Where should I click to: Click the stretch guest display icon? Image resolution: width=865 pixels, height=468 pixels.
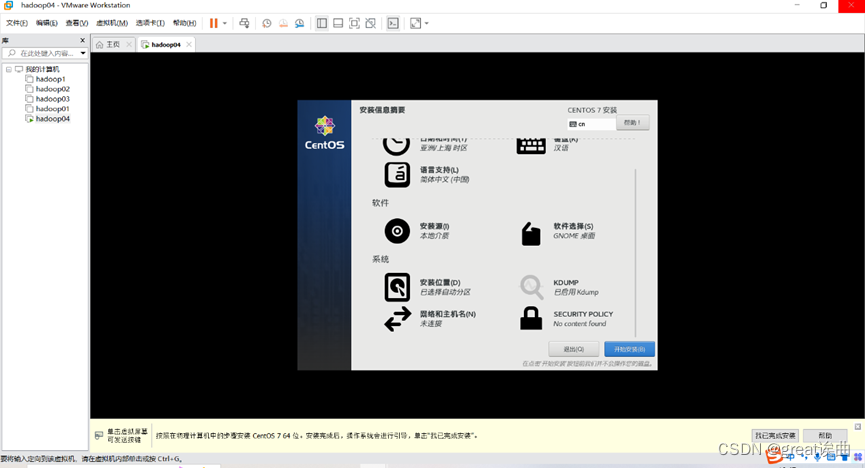coord(415,23)
